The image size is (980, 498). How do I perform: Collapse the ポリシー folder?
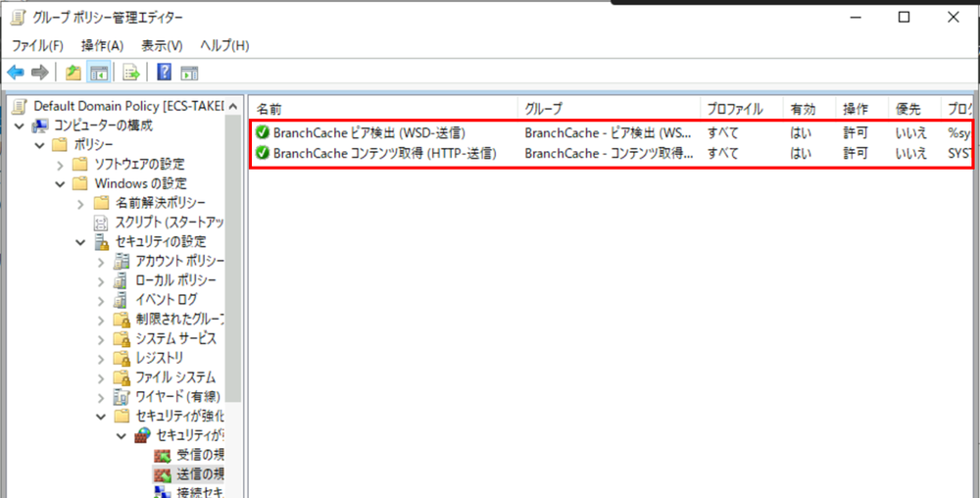(40, 146)
